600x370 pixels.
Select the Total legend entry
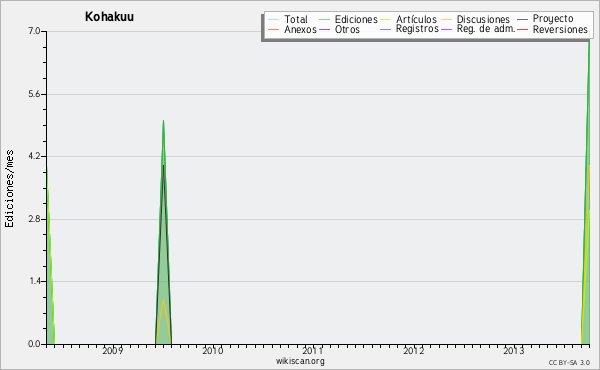[x=296, y=20]
